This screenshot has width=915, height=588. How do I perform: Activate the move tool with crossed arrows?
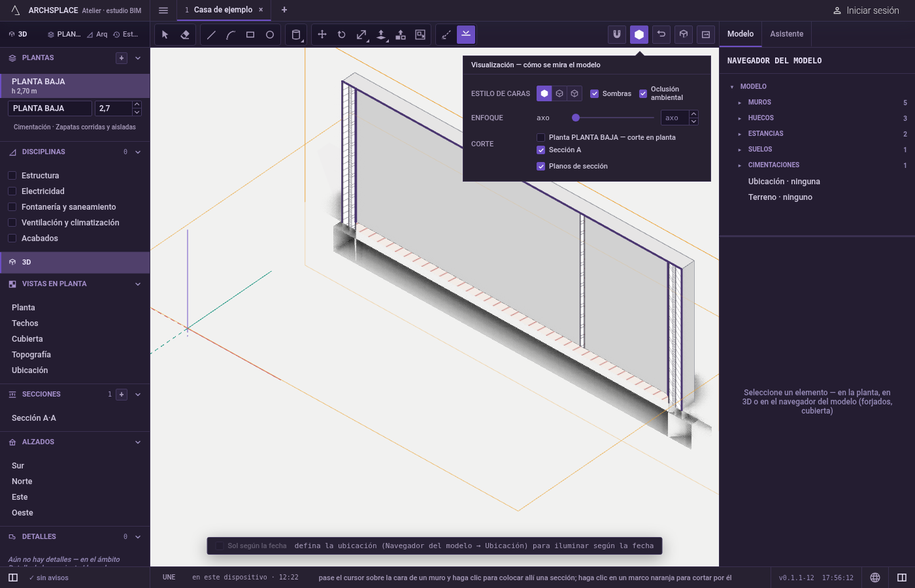pos(322,35)
